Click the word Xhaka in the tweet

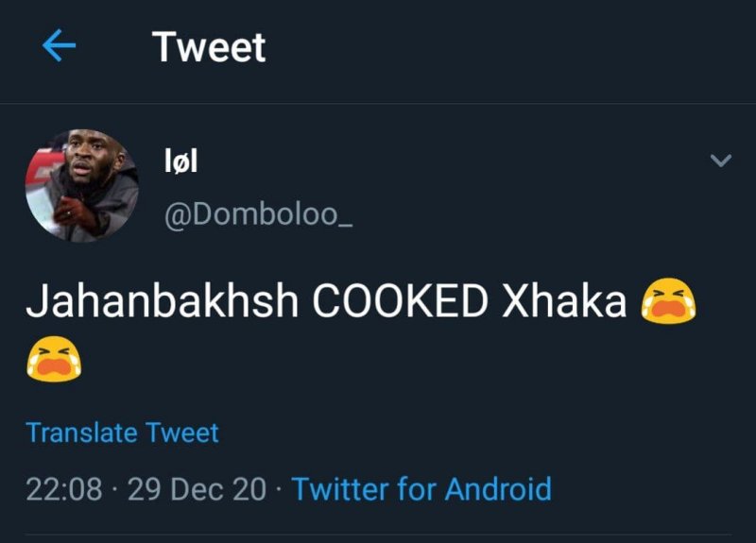pyautogui.click(x=565, y=302)
